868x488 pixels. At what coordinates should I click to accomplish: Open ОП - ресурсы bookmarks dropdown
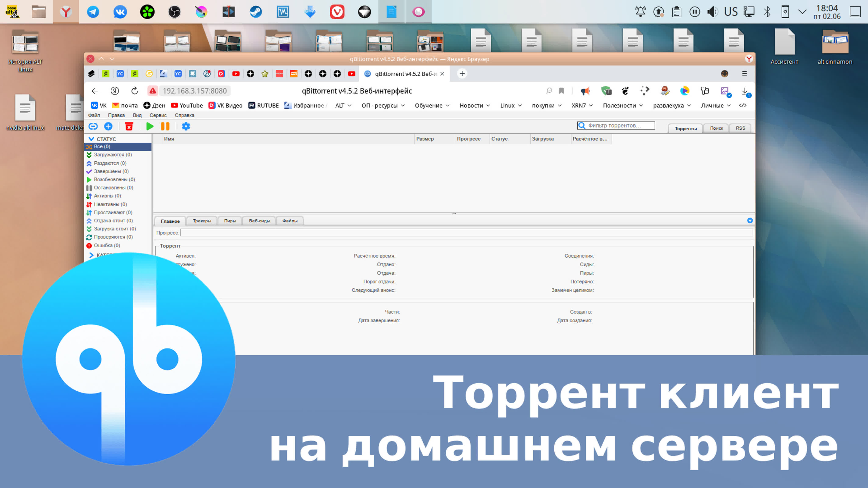(x=383, y=105)
